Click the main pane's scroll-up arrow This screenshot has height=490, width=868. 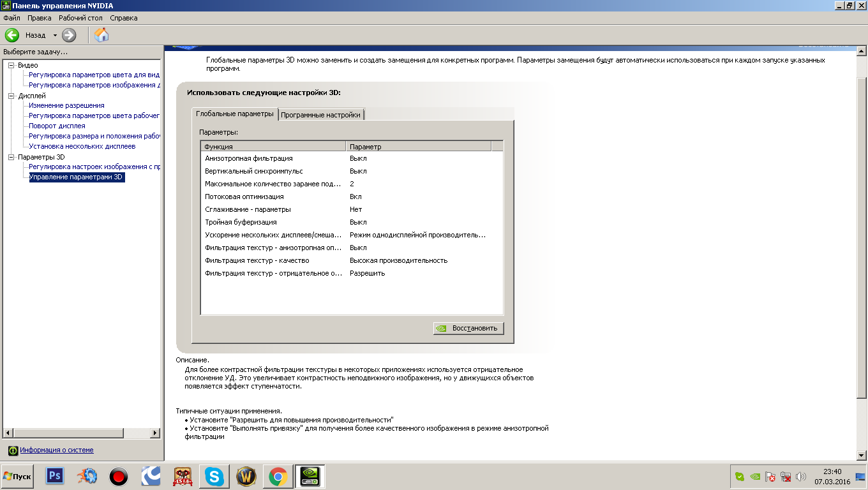click(x=862, y=50)
